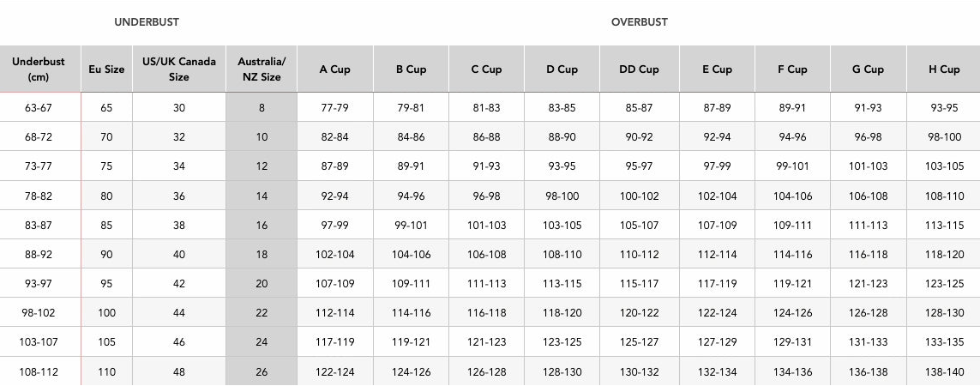Select the DD Cup column header
Image resolution: width=980 pixels, height=386 pixels.
[639, 69]
